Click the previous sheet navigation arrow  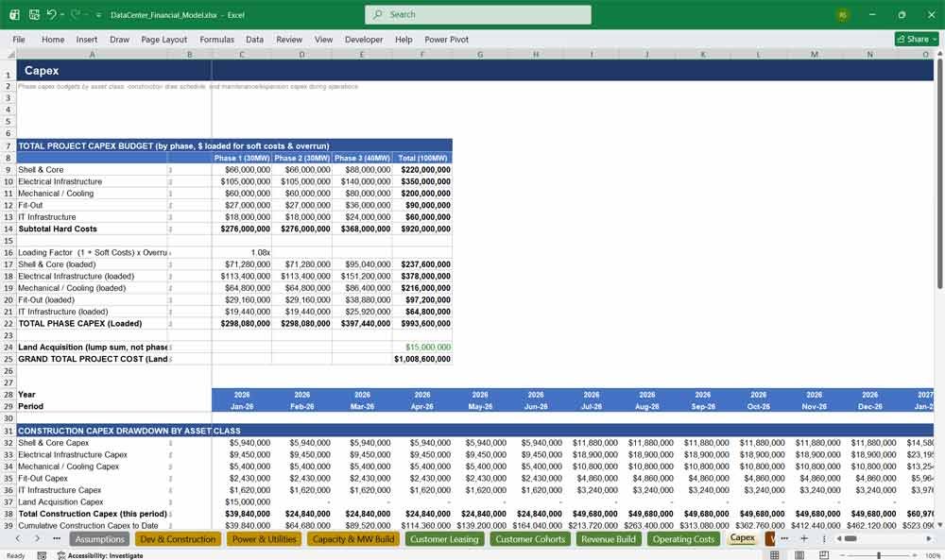[x=18, y=539]
